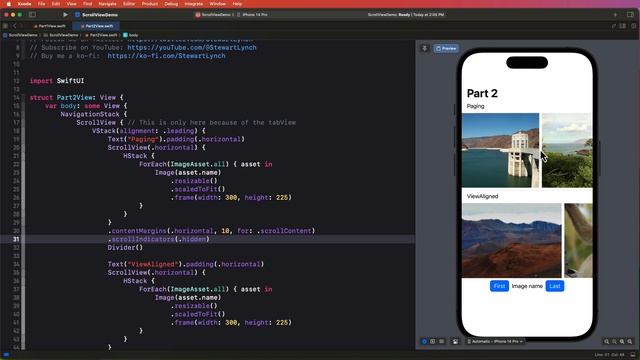
Task: Zoom preview canvas to 100 percent
Action: pyautogui.click(x=614, y=342)
